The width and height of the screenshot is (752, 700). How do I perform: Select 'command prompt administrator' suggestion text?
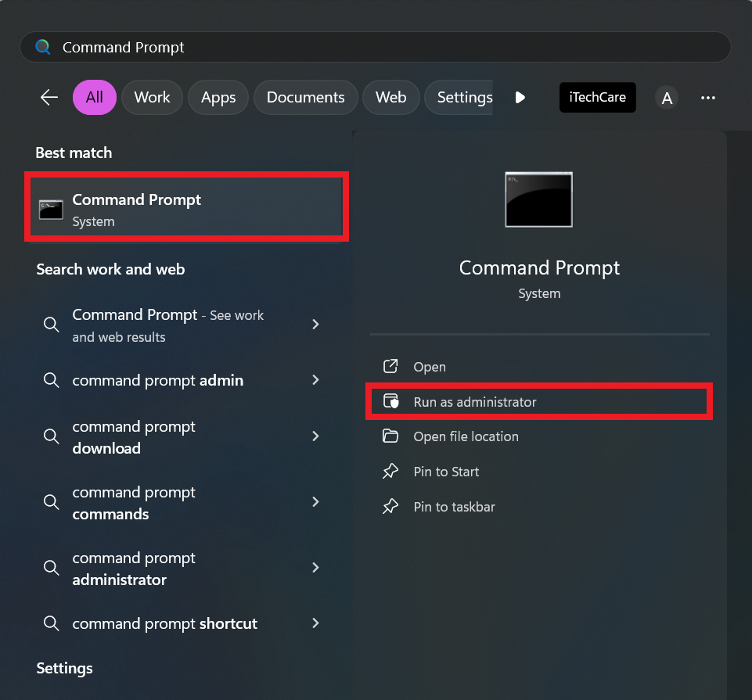[x=134, y=569]
